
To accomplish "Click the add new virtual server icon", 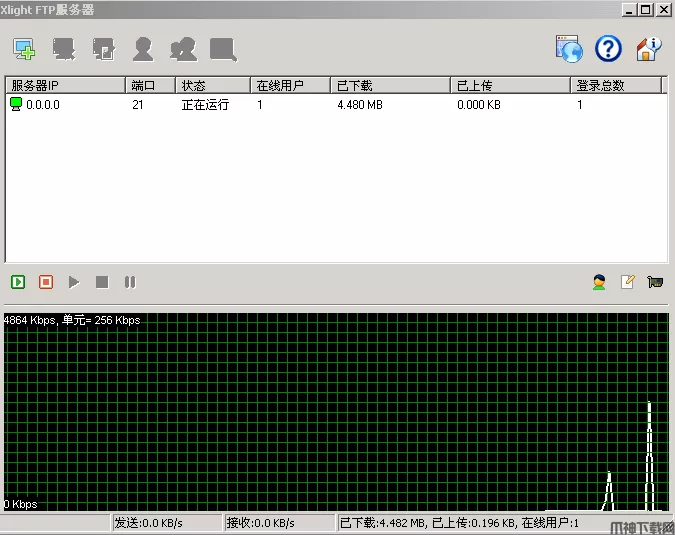I will (x=24, y=48).
